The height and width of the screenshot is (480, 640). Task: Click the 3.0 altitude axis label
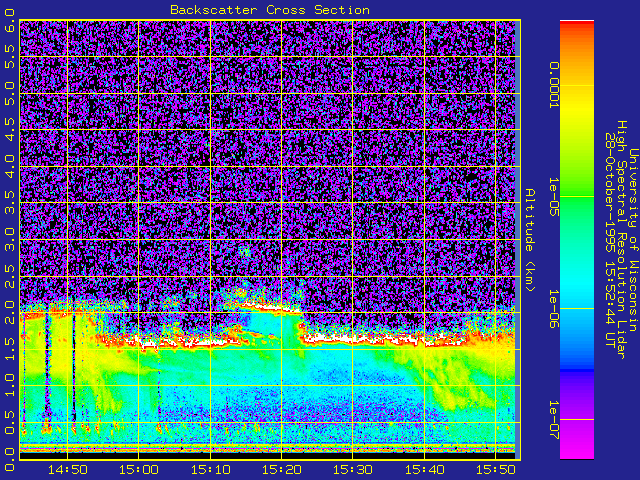pyautogui.click(x=9, y=240)
